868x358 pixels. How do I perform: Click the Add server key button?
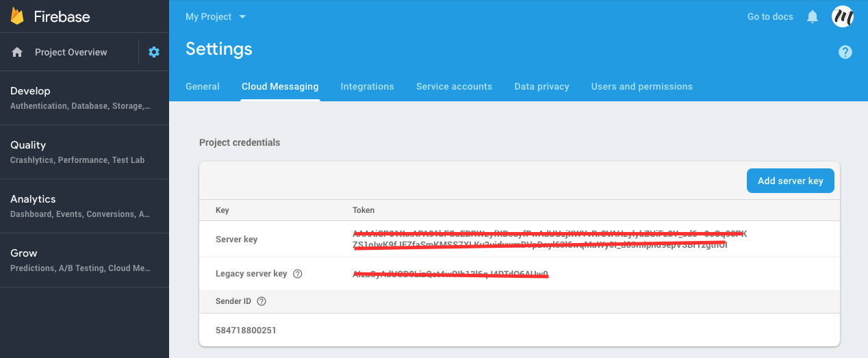790,181
